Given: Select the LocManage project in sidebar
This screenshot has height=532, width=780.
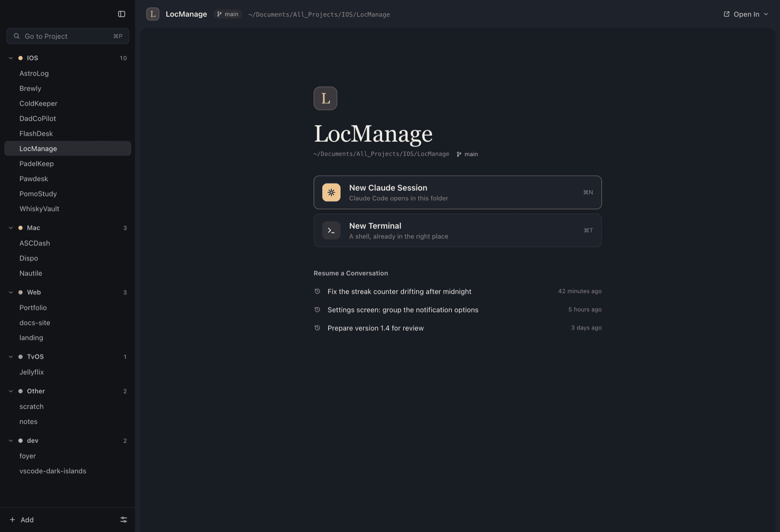Looking at the screenshot, I should [x=68, y=148].
